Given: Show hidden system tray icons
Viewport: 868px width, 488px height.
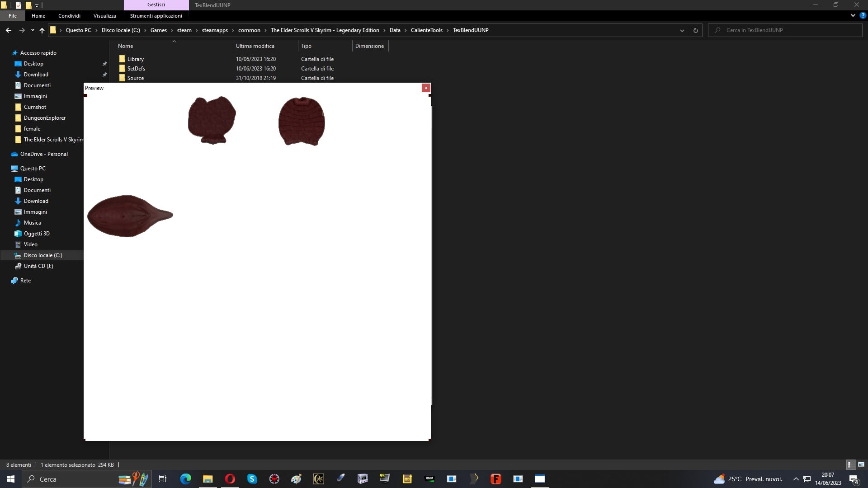Looking at the screenshot, I should 796,479.
